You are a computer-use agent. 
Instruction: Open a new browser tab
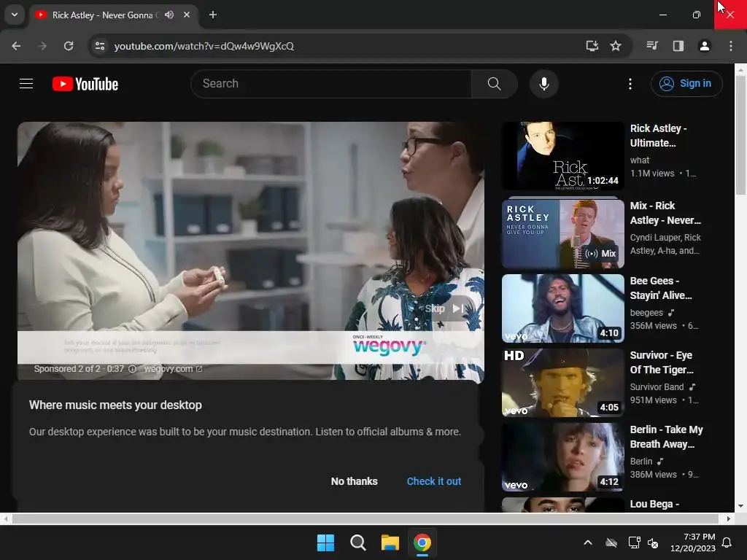[213, 15]
